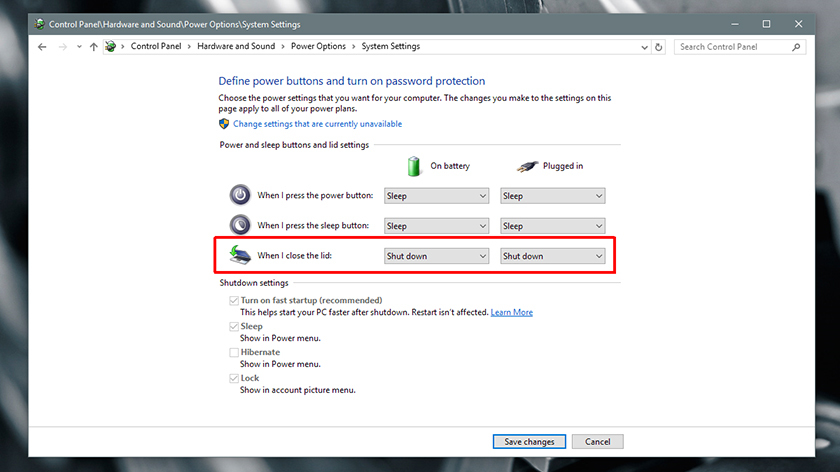
Task: Click the refresh icon beside address bar
Action: (x=659, y=47)
